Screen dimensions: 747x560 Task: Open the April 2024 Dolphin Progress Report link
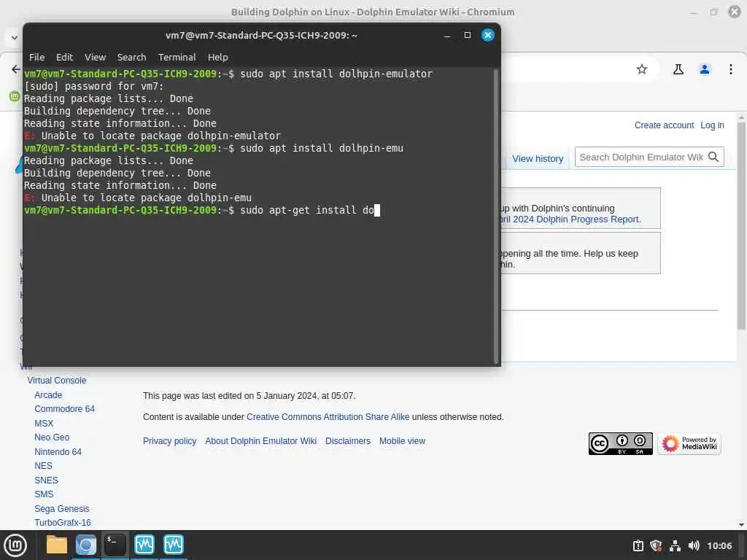tap(569, 219)
